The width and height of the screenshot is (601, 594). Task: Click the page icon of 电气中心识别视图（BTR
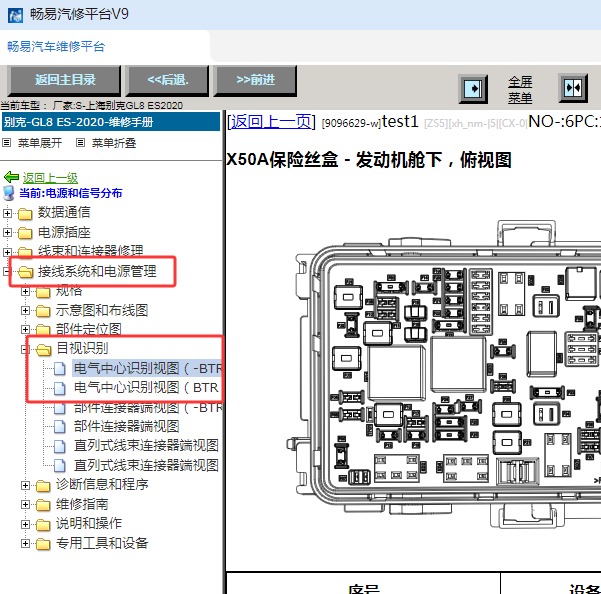click(59, 388)
